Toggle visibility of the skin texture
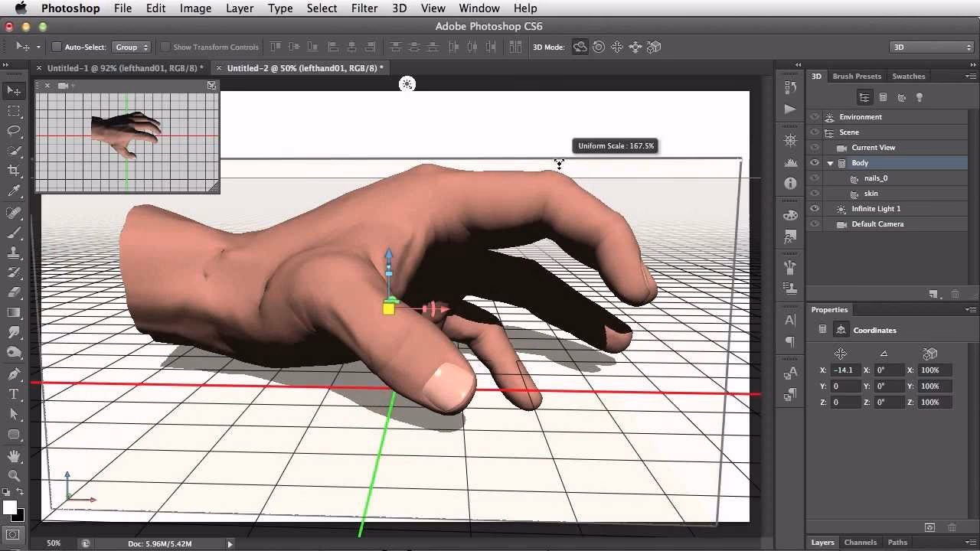The height and width of the screenshot is (551, 980). pyautogui.click(x=815, y=193)
